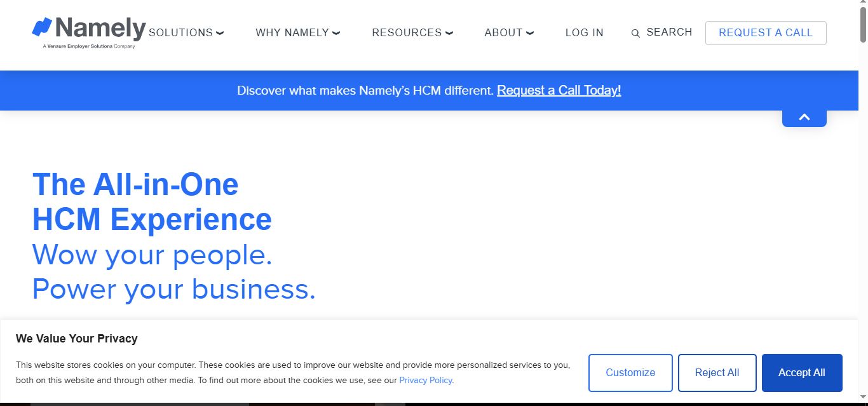The width and height of the screenshot is (868, 406).
Task: Customize cookie preferences
Action: [x=630, y=373]
